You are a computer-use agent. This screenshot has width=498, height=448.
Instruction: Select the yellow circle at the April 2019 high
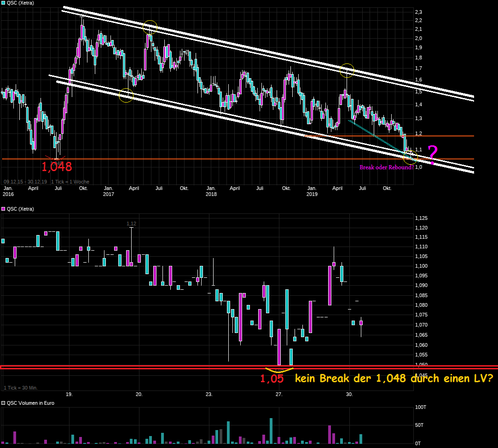[347, 70]
